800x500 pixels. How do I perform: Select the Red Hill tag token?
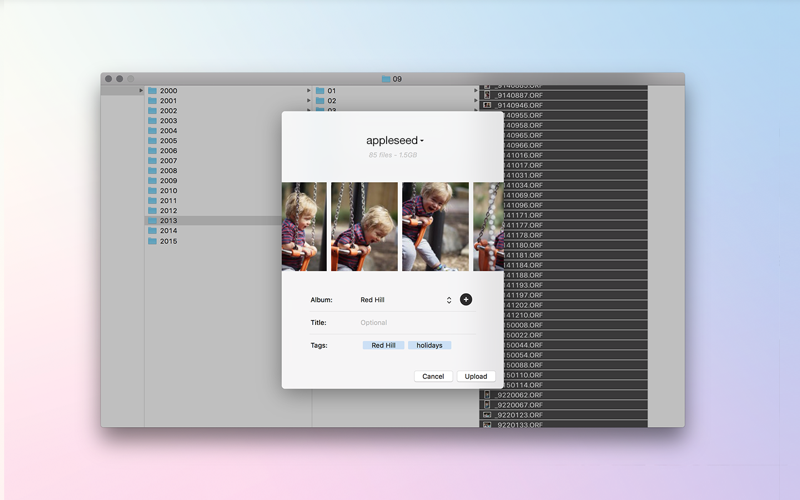click(x=384, y=345)
